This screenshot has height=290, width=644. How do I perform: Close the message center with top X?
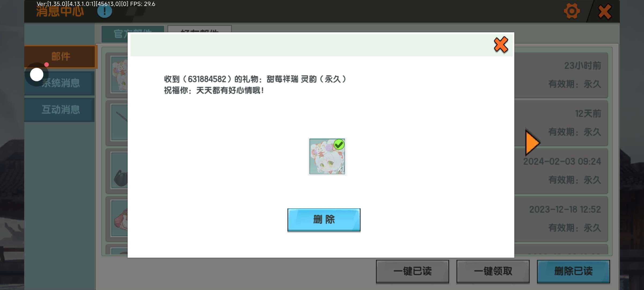[605, 12]
